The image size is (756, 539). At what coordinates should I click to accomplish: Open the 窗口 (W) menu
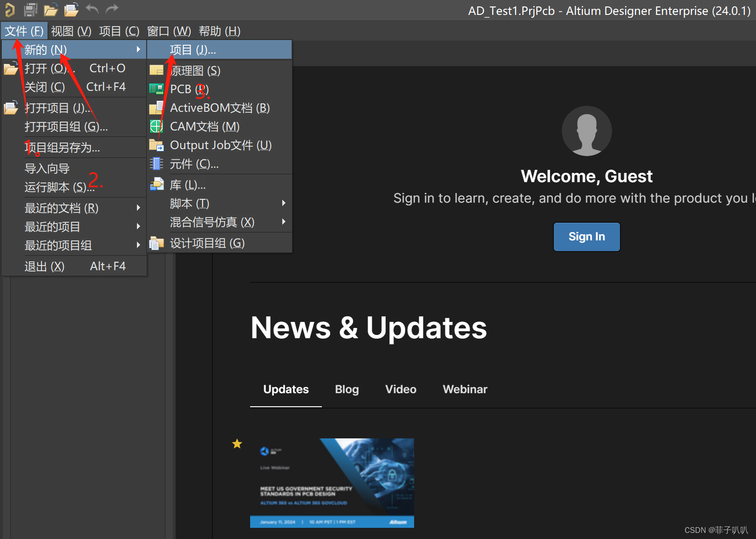[169, 31]
